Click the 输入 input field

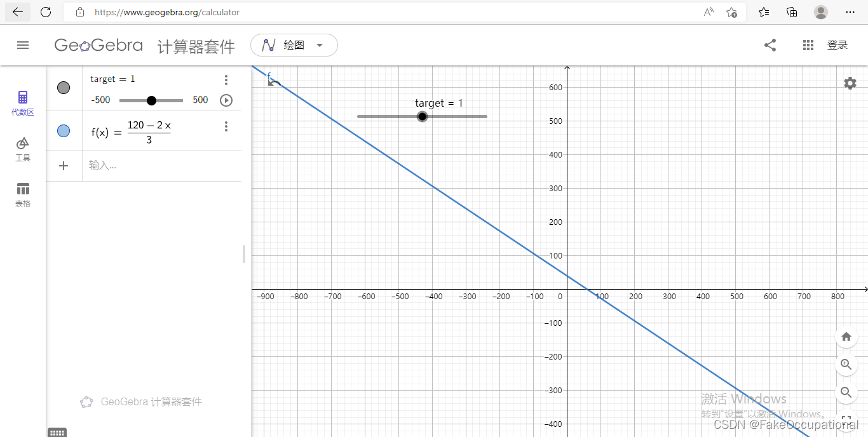point(162,166)
